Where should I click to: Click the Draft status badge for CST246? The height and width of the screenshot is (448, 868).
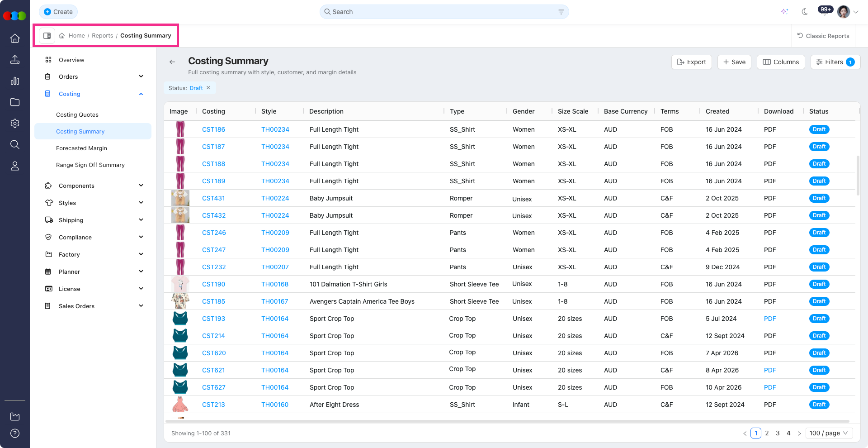point(819,233)
